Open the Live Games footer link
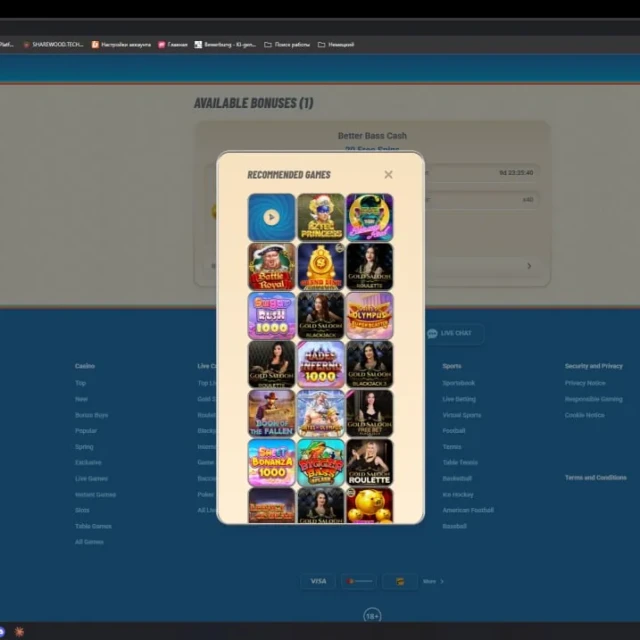Screen dimensions: 640x640 (x=91, y=478)
